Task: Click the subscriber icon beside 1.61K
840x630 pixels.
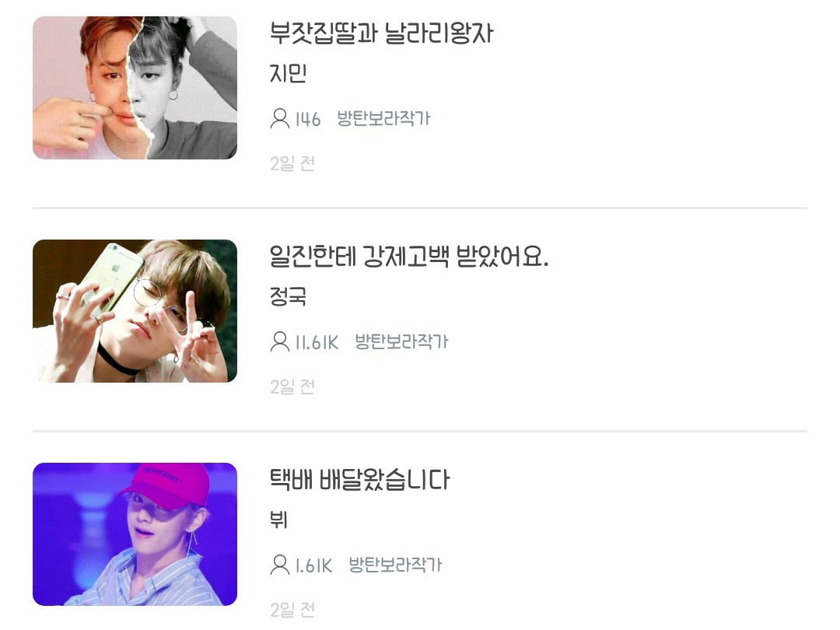Action: pos(280,565)
